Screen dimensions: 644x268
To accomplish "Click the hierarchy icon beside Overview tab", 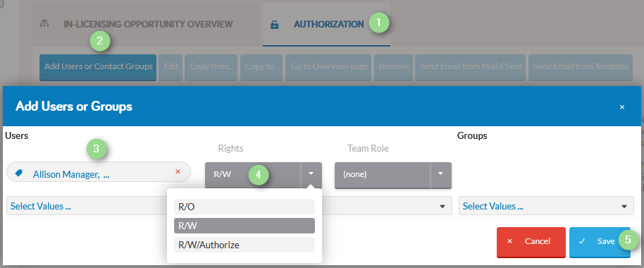I will click(x=44, y=24).
